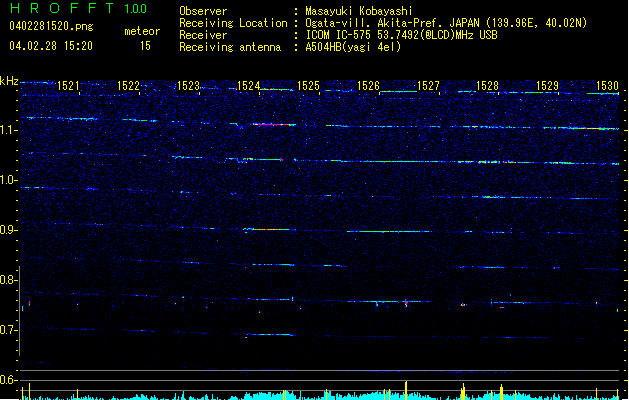Click the 1522 time axis marker
The image size is (629, 400).
[x=128, y=86]
